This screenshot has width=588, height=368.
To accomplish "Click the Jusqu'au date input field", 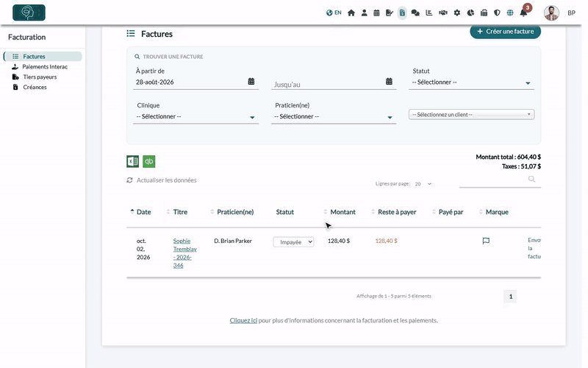I will pos(327,85).
